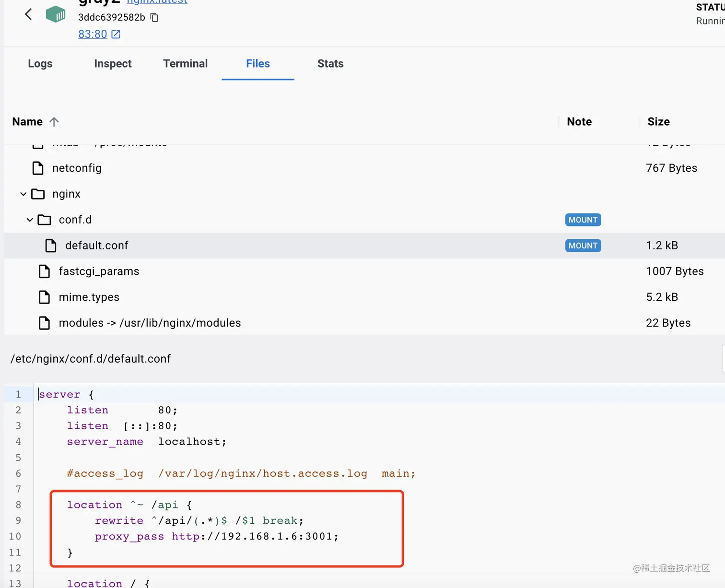
Task: Select the modules symlink row
Action: 364,323
